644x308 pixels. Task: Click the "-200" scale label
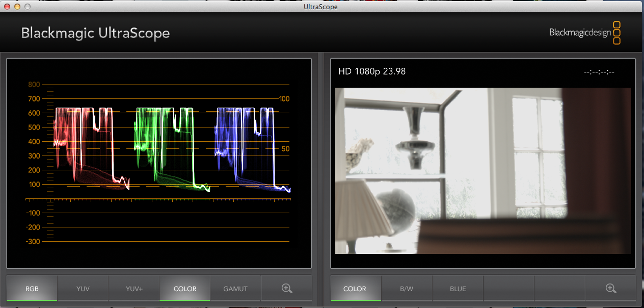(x=33, y=227)
